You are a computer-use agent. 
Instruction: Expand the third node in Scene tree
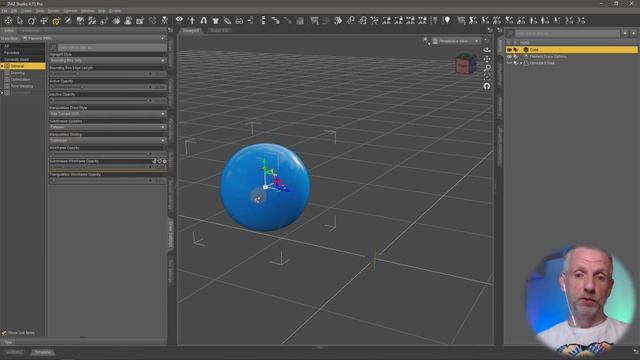(x=521, y=63)
